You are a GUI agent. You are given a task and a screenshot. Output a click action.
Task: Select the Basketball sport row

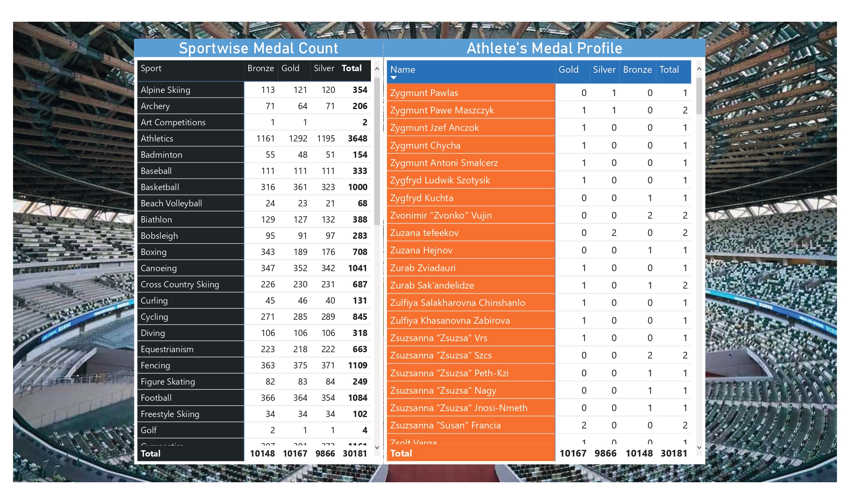(x=160, y=187)
